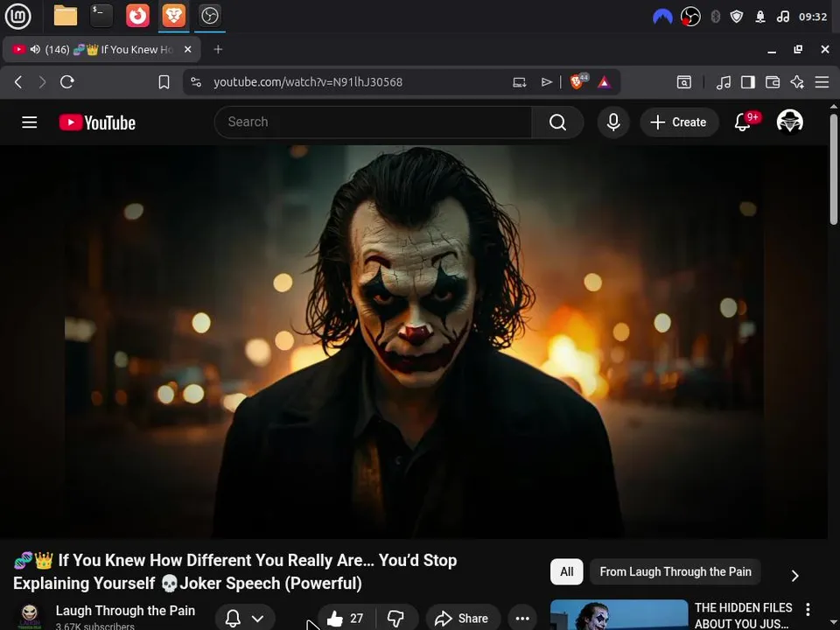Open the Bluetooth tray icon

click(x=715, y=17)
